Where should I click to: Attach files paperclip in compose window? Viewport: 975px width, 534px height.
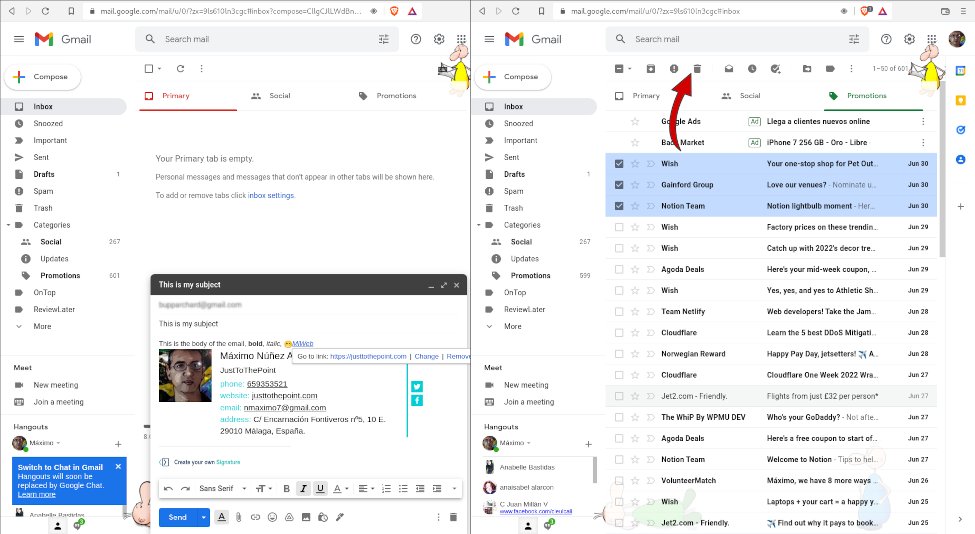(238, 517)
